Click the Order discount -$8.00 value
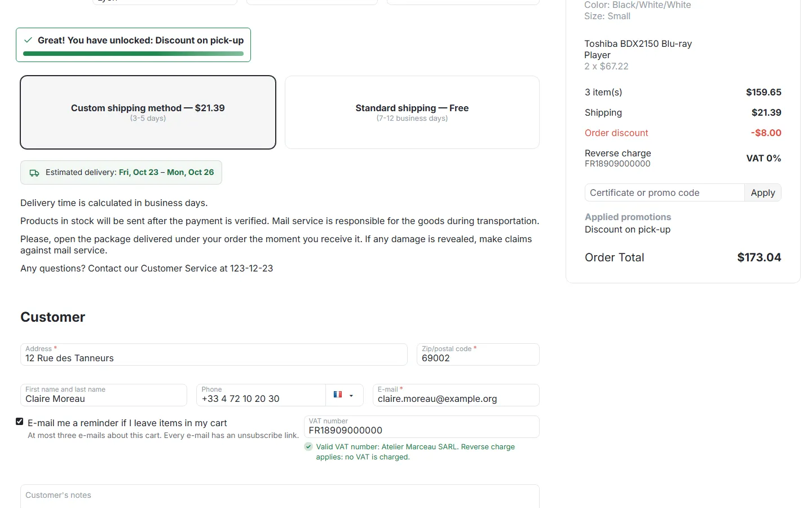The height and width of the screenshot is (508, 812). [x=766, y=133]
